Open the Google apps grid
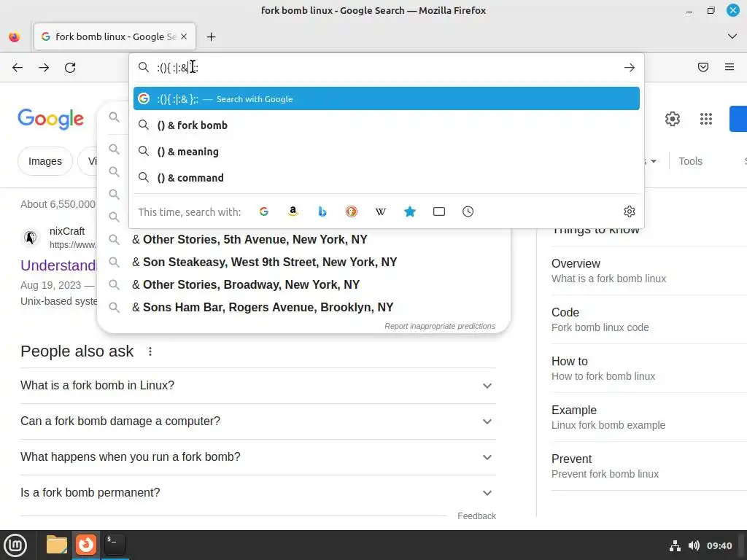The width and height of the screenshot is (747, 560). click(x=706, y=119)
